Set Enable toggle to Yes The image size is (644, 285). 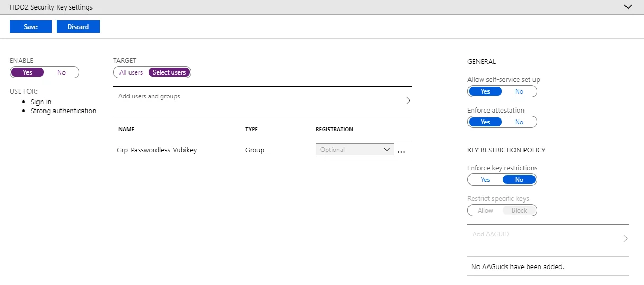tap(27, 72)
